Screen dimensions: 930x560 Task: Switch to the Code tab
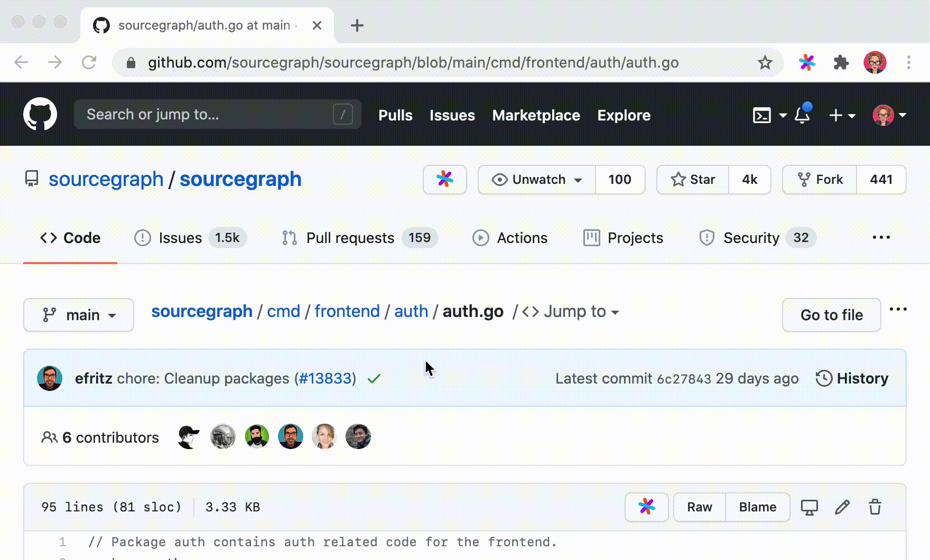coord(70,238)
